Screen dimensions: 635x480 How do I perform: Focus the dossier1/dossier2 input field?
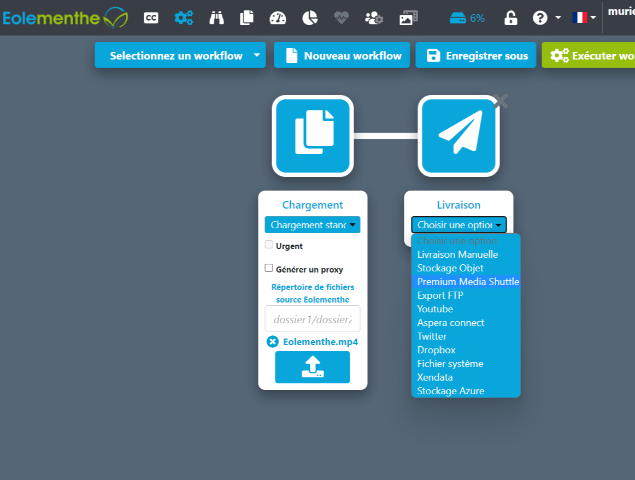point(313,319)
